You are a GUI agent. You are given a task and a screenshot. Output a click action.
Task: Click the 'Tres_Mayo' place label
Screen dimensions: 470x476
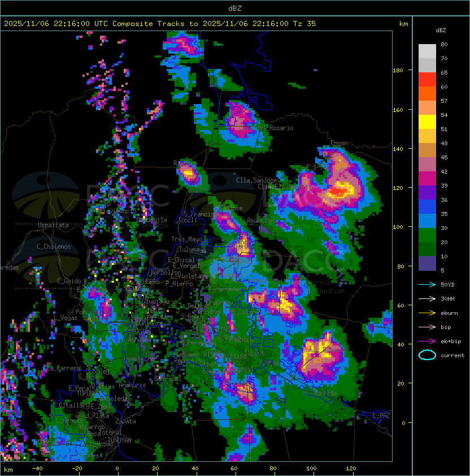186,239
